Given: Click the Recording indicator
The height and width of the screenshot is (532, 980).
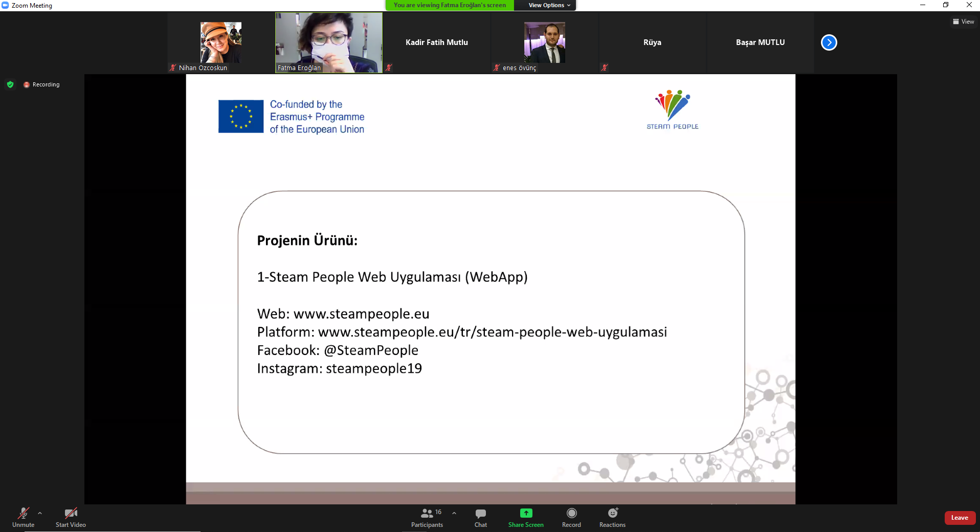Looking at the screenshot, I should coord(41,84).
